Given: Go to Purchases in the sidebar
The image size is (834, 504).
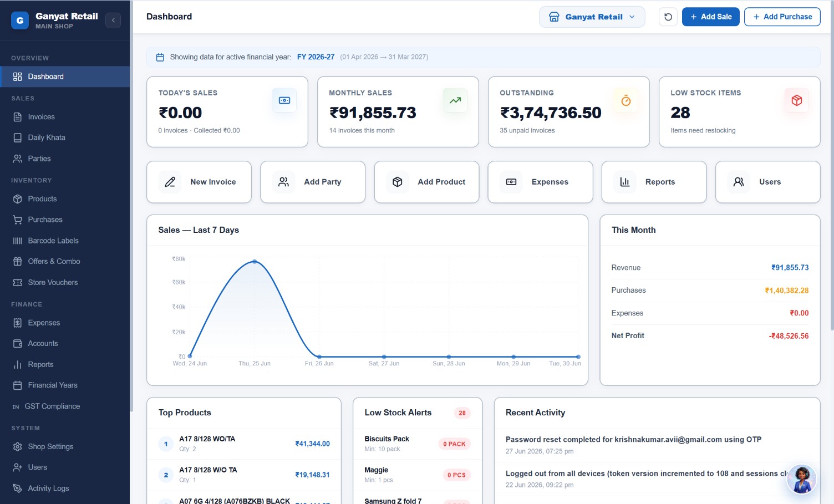Looking at the screenshot, I should click(65, 220).
